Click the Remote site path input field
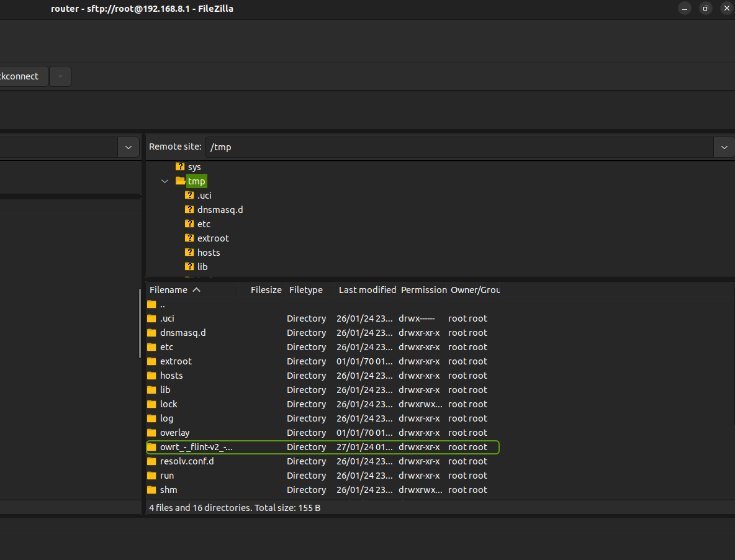 (x=459, y=147)
